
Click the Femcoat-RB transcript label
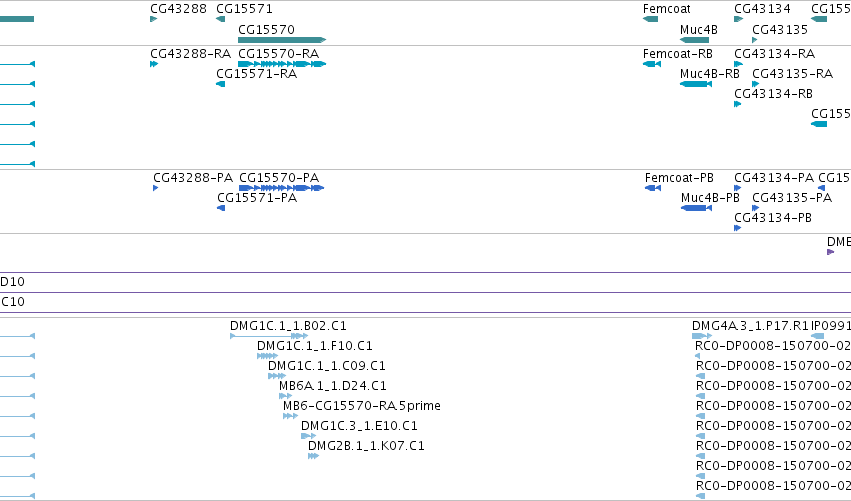(678, 54)
